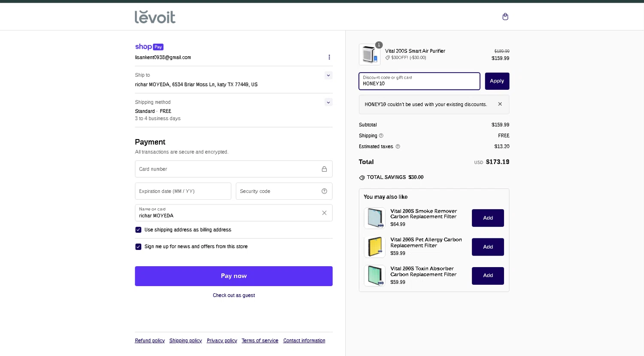Dismiss the HONEY10 discount error message
The height and width of the screenshot is (356, 644).
[500, 104]
